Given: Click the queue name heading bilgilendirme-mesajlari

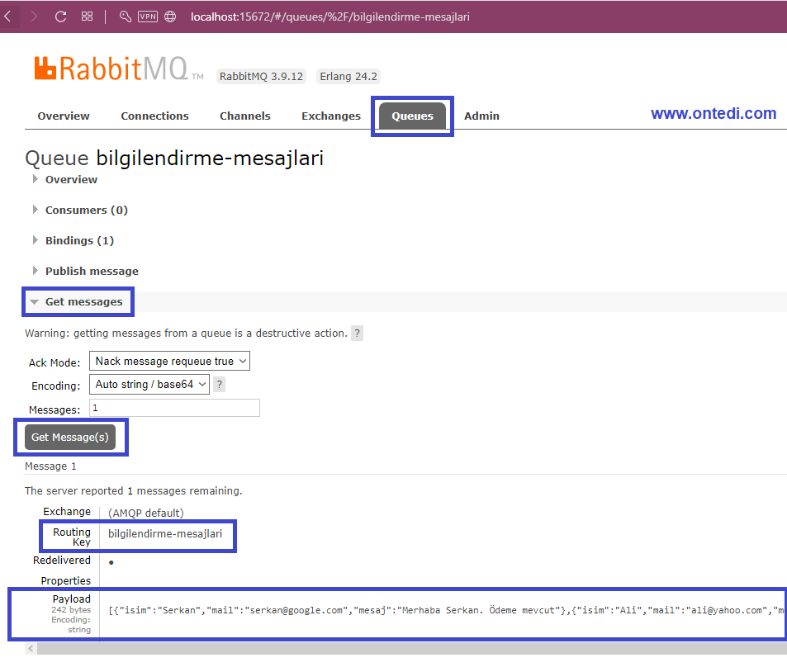Looking at the screenshot, I should point(210,158).
